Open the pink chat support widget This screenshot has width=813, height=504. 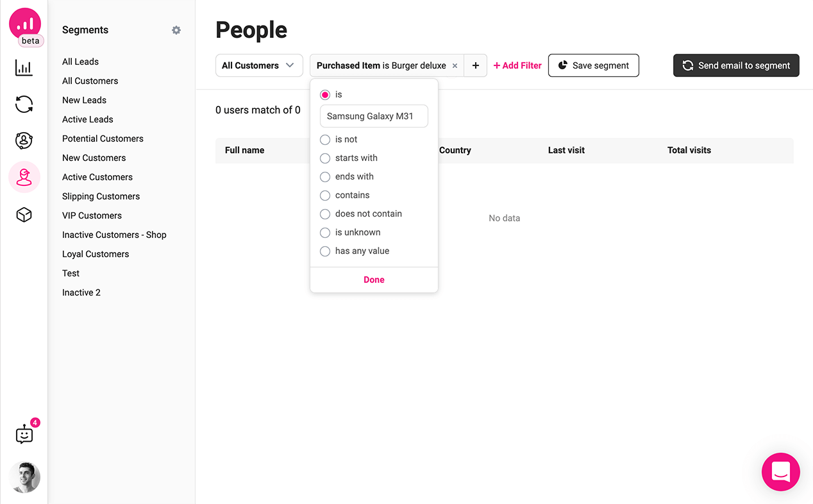click(x=780, y=472)
